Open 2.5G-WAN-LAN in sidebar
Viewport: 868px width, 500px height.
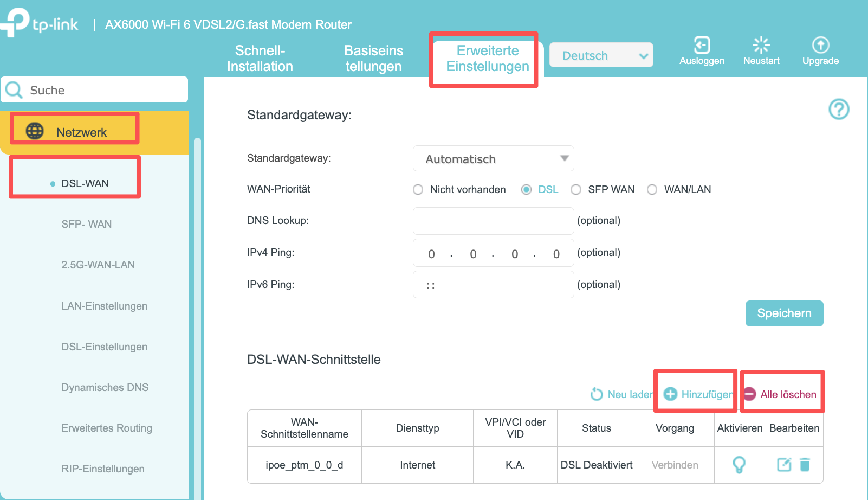pyautogui.click(x=98, y=265)
